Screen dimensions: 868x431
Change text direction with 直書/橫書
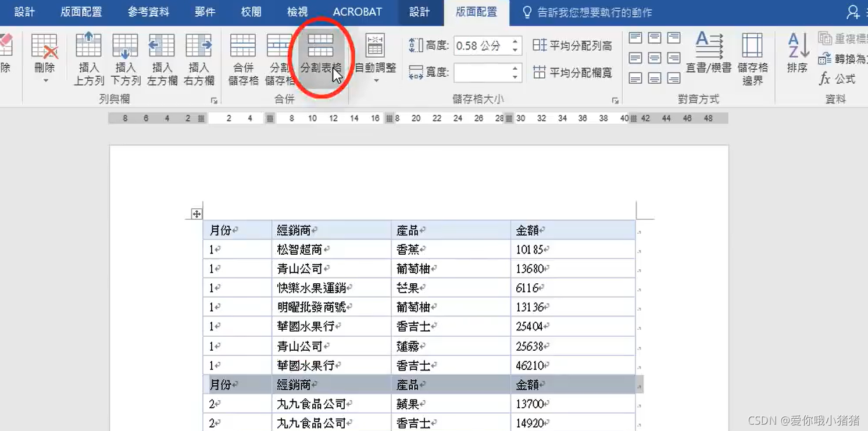coord(709,54)
